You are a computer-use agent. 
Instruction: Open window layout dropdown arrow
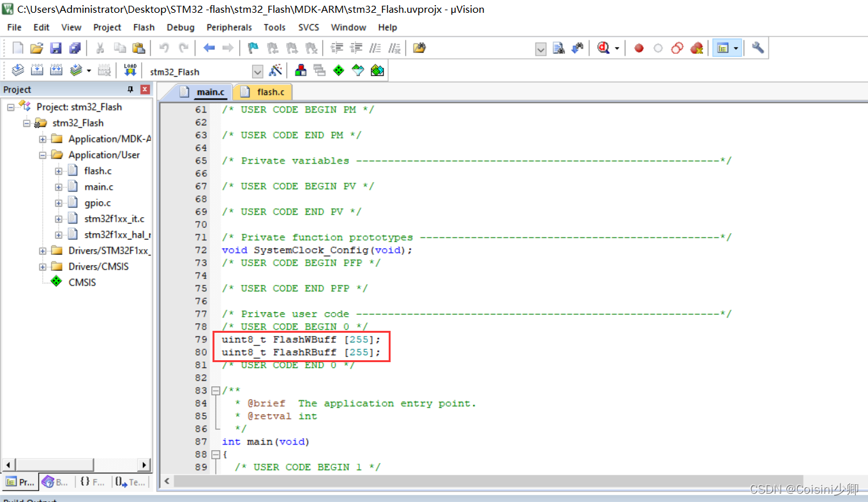tap(736, 49)
